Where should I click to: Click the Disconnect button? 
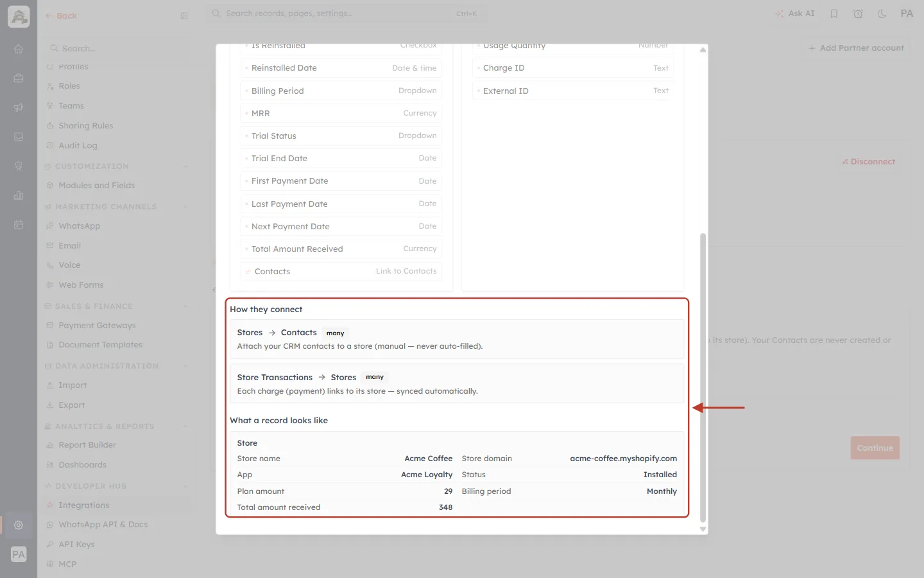[x=868, y=162]
